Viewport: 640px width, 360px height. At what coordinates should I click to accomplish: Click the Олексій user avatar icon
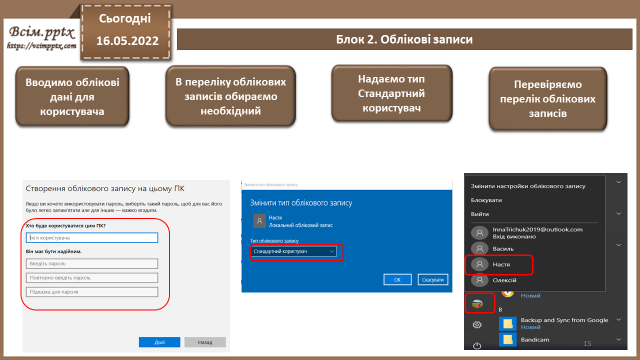[x=480, y=280]
